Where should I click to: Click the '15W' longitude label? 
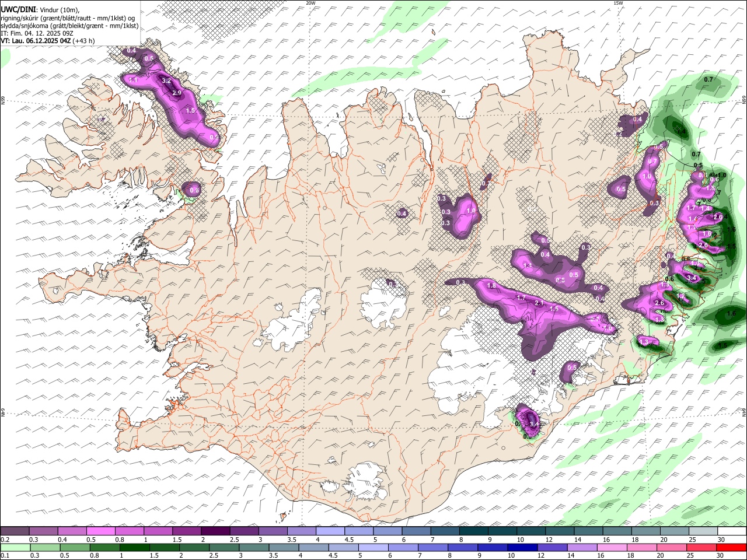click(x=618, y=3)
